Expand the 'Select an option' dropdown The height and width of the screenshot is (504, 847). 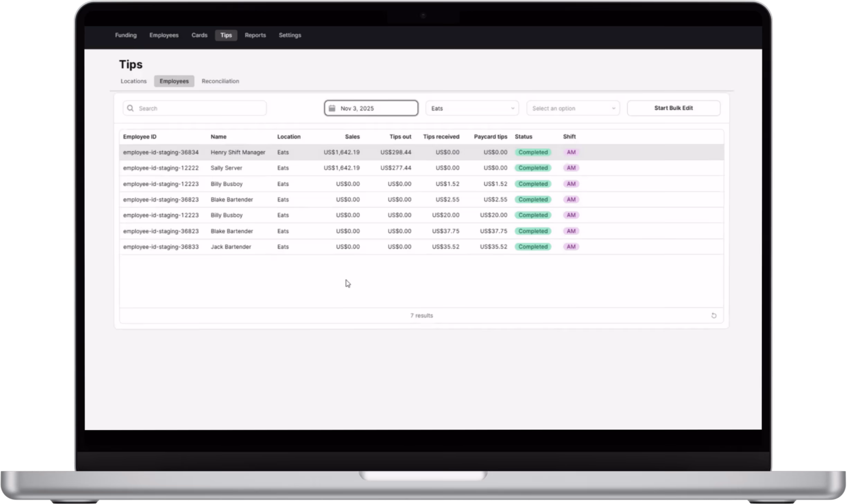click(x=573, y=108)
